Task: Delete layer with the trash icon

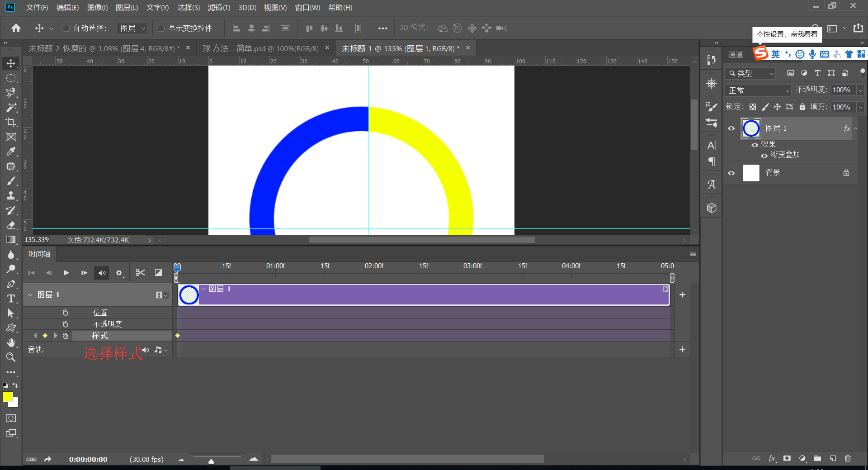Action: coord(848,458)
